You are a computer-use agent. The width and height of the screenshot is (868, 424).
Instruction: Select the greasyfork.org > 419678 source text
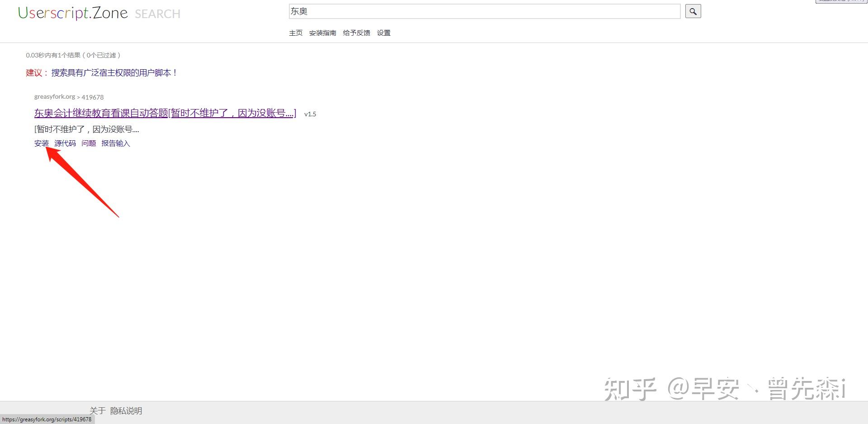coord(69,97)
